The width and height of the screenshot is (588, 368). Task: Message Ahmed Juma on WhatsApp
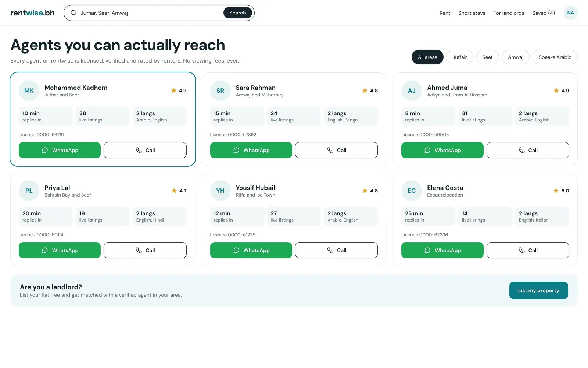tap(442, 150)
